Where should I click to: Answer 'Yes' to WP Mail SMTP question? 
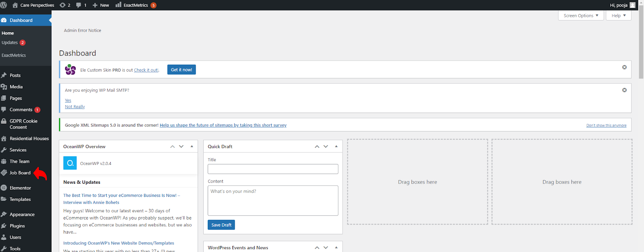point(68,100)
